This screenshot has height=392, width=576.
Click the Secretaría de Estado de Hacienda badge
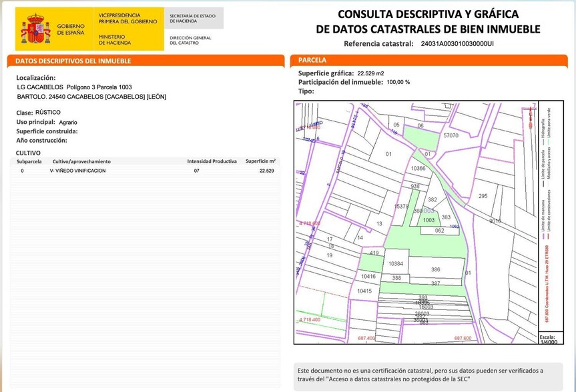click(194, 18)
